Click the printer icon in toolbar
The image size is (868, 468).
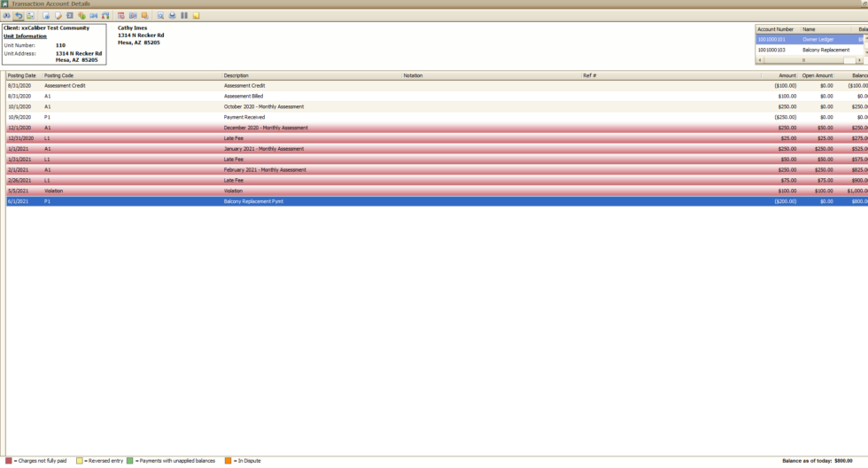point(173,15)
